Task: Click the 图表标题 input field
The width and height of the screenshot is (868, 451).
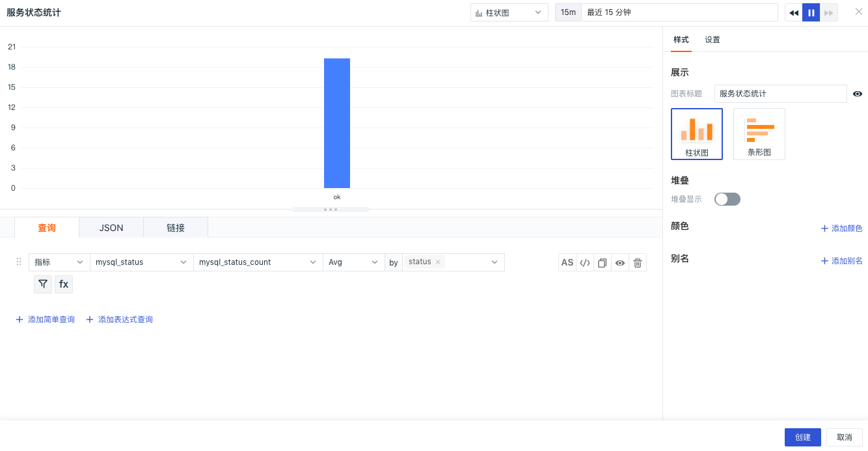Action: tap(781, 94)
